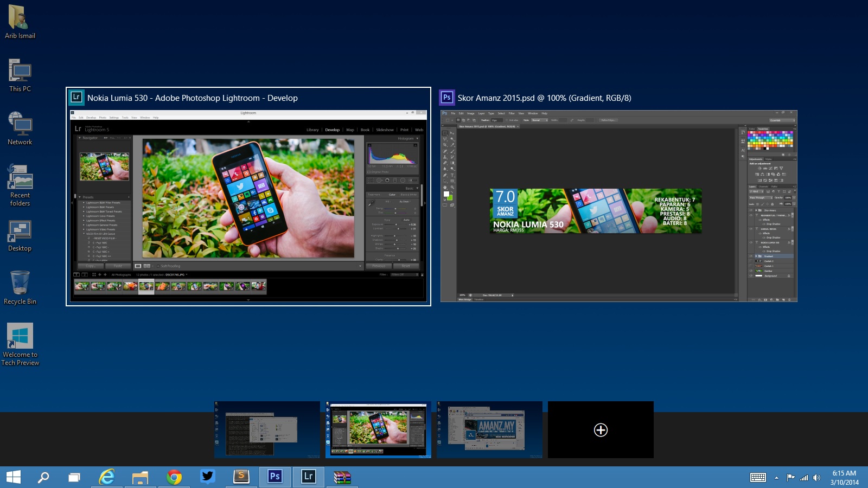Open Google Chrome from the taskbar
Image resolution: width=868 pixels, height=488 pixels.
174,477
